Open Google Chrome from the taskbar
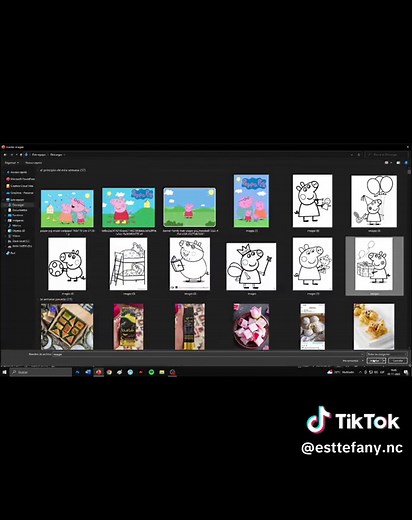Viewport: 412px width, 520px height. [109, 372]
